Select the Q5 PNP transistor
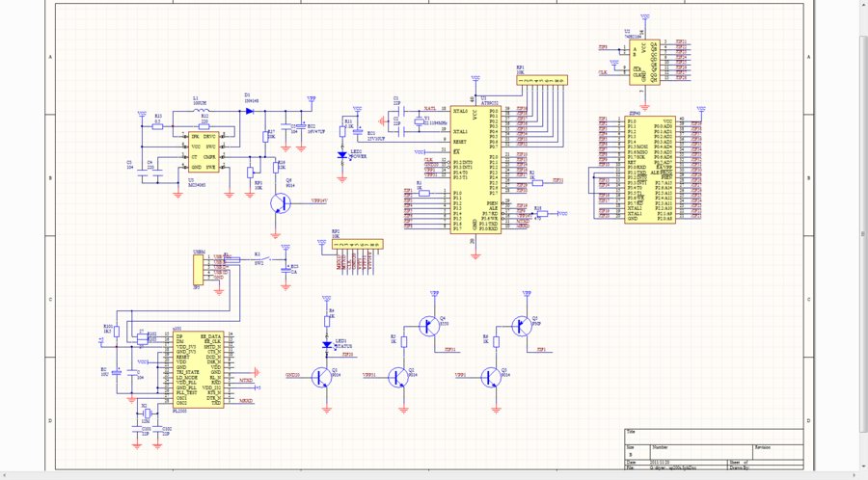868x480 pixels. (x=521, y=326)
